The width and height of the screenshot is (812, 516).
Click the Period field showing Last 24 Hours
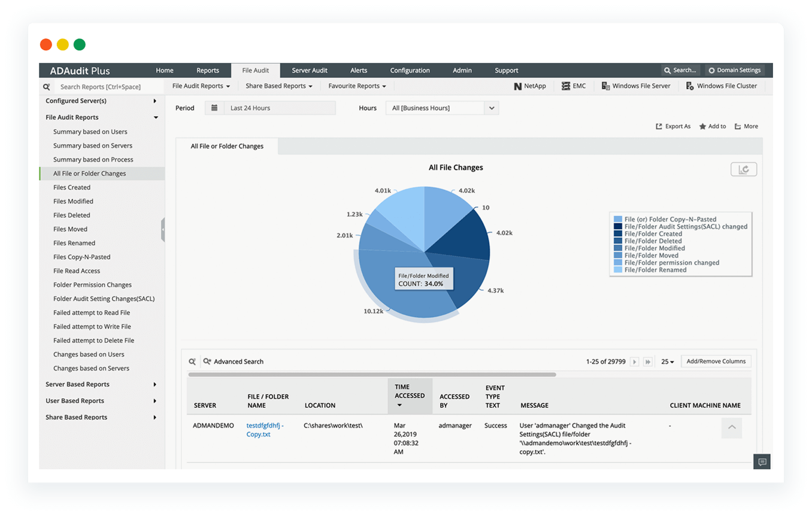(x=279, y=108)
